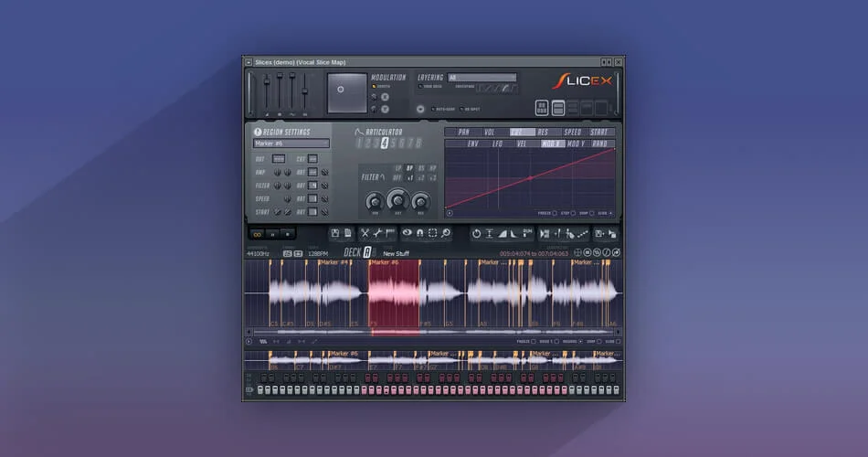The image size is (868, 457).
Task: Select the LP filter type
Action: click(x=398, y=168)
